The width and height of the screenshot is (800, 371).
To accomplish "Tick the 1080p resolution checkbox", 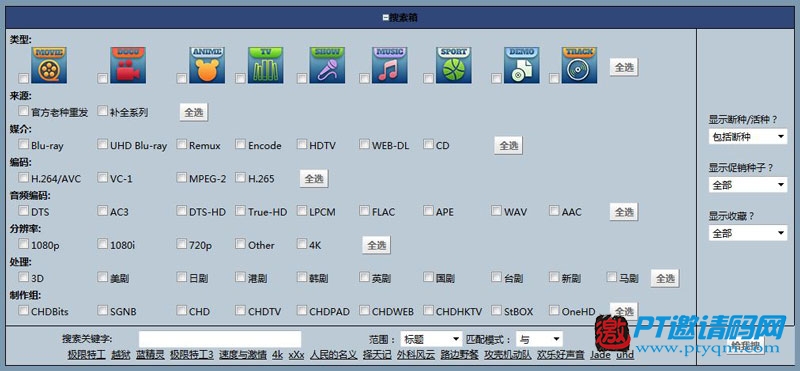I will point(23,244).
